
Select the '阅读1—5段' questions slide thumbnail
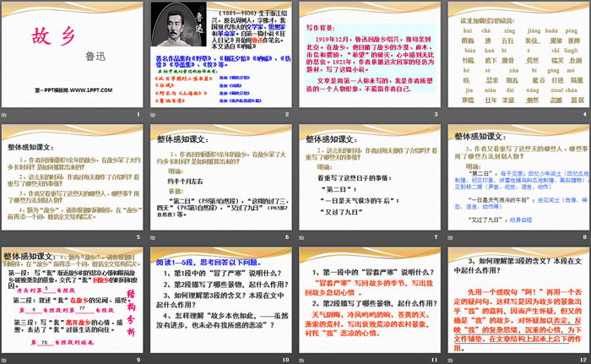[221, 301]
